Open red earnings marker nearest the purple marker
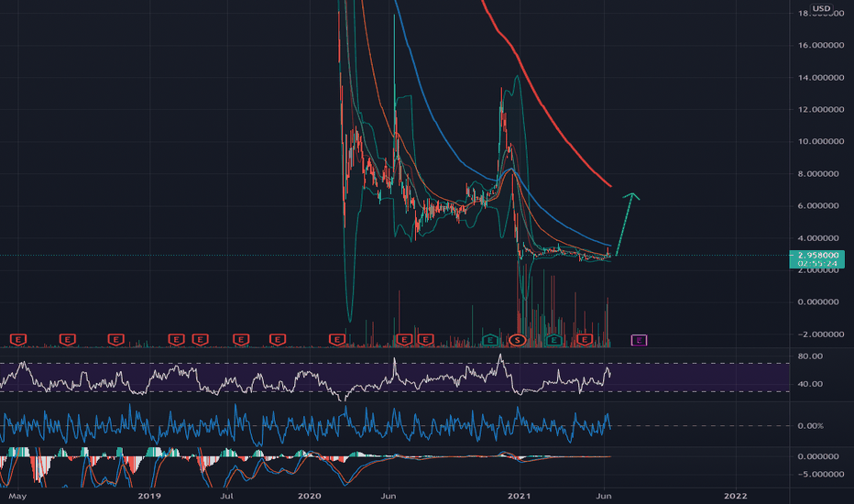 point(585,340)
